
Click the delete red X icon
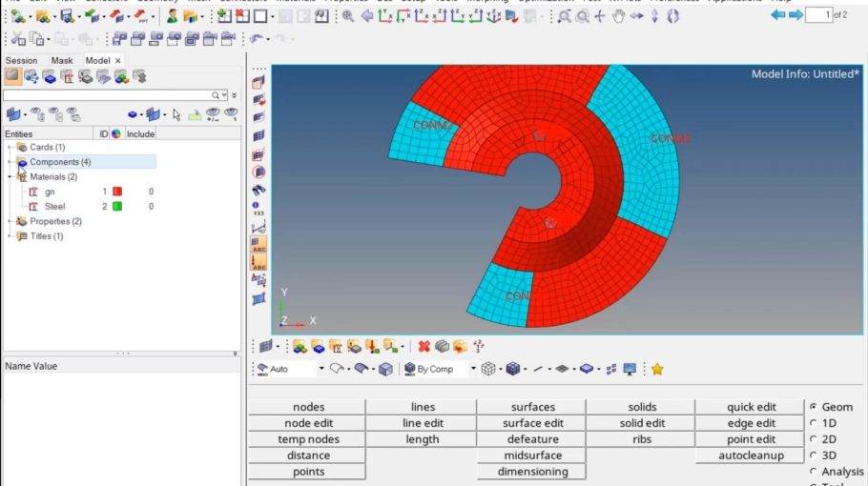point(424,347)
